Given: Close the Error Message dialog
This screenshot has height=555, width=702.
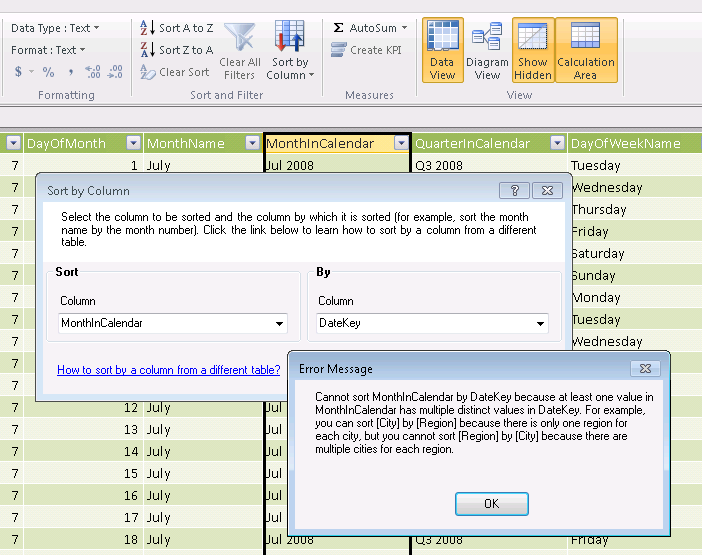Looking at the screenshot, I should pos(645,368).
